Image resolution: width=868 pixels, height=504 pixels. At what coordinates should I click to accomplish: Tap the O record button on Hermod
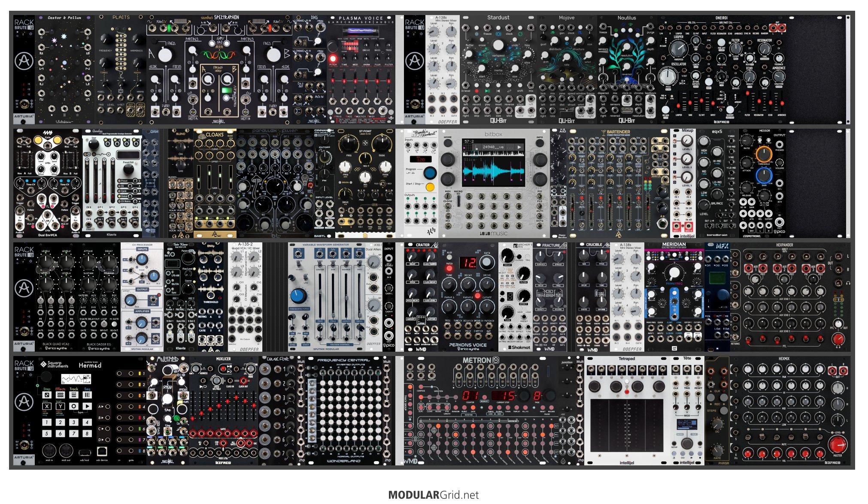click(x=74, y=406)
